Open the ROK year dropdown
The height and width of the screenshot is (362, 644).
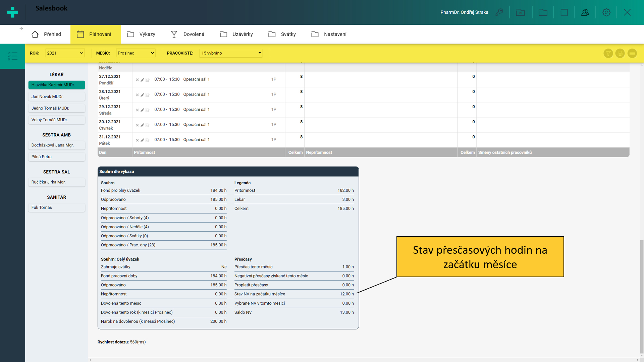coord(65,53)
